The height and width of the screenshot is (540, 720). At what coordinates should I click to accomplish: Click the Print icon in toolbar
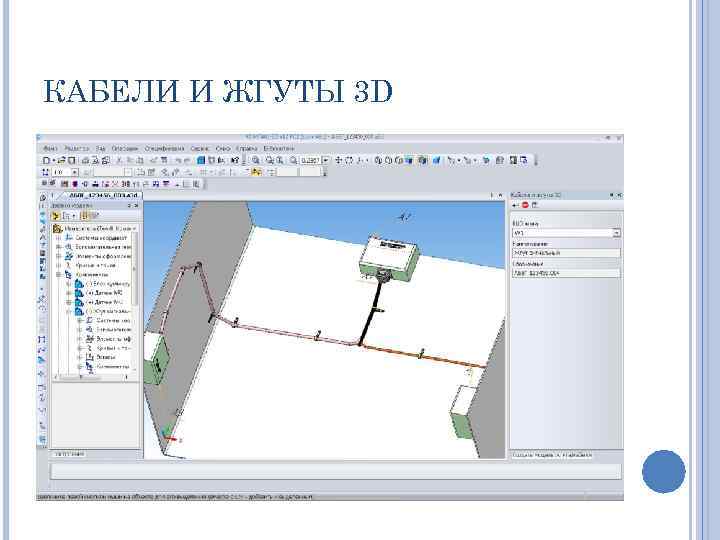point(85,160)
